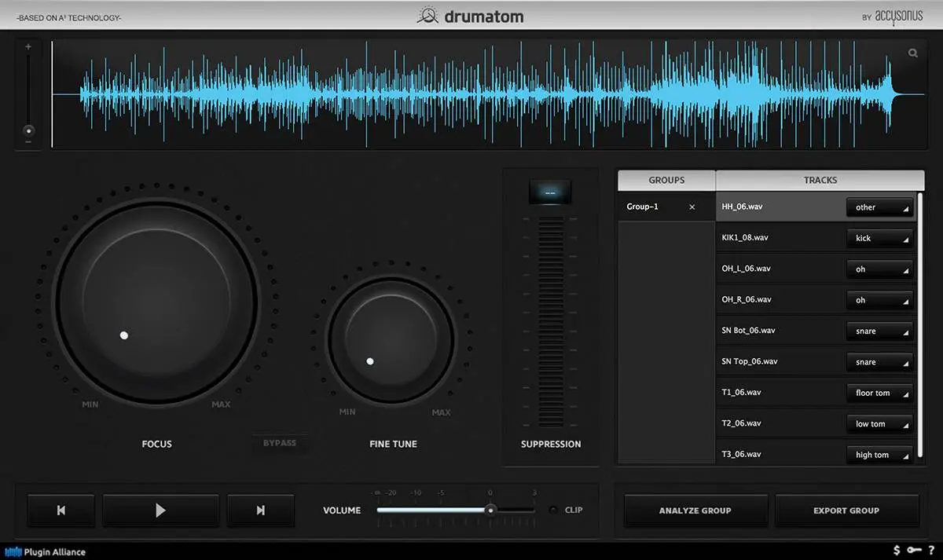The width and height of the screenshot is (943, 560).
Task: Skip to the next track
Action: click(261, 511)
